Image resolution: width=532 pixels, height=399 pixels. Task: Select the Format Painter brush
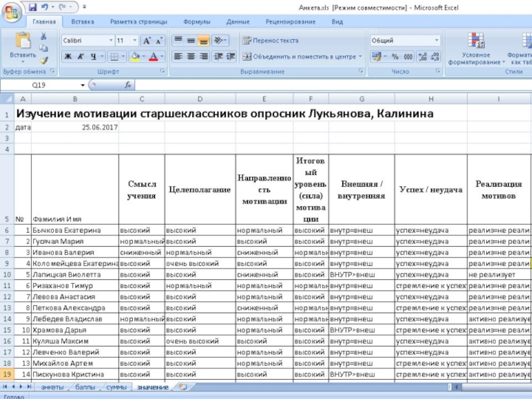coord(43,59)
